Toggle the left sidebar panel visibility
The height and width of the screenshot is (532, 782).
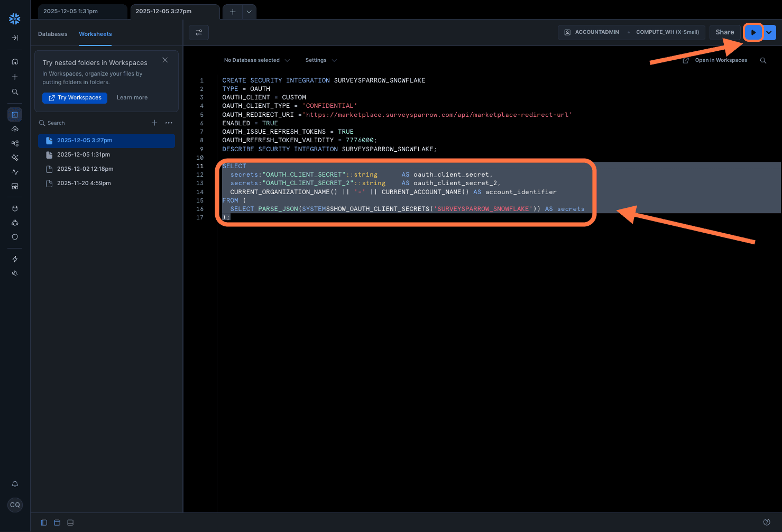click(x=44, y=522)
